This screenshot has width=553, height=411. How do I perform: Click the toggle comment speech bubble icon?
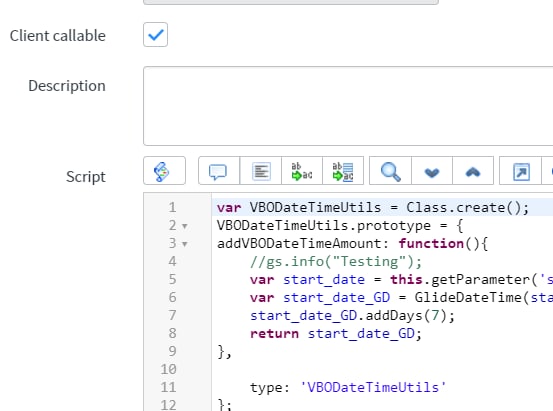(219, 171)
